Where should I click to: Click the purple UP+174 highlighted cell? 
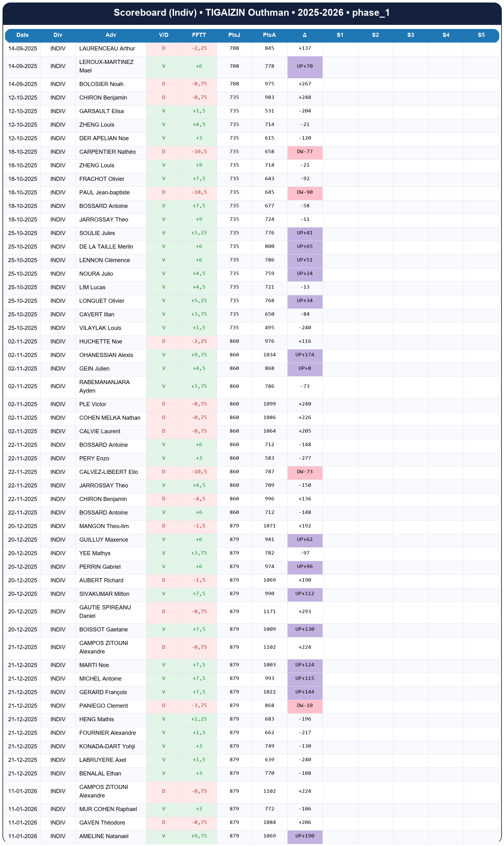coord(305,355)
